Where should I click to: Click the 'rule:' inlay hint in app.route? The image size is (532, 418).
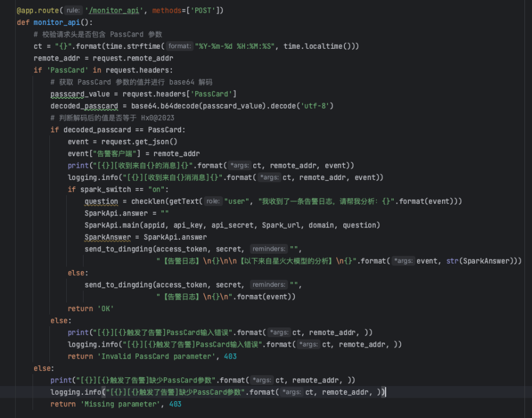pyautogui.click(x=73, y=10)
